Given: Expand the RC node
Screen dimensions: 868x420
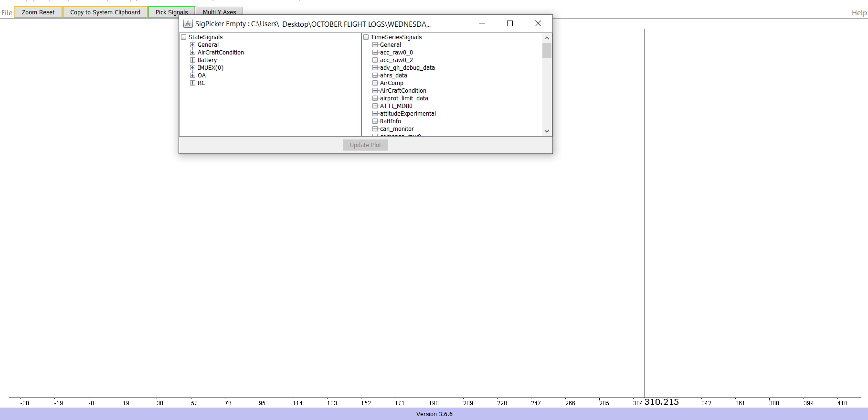Looking at the screenshot, I should coord(193,83).
